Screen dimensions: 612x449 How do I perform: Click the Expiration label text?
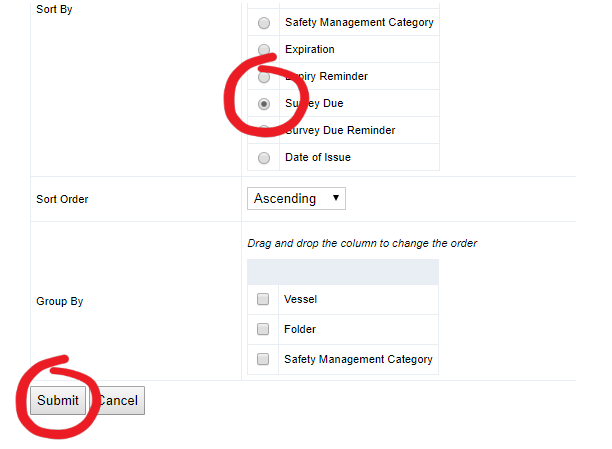[x=310, y=50]
